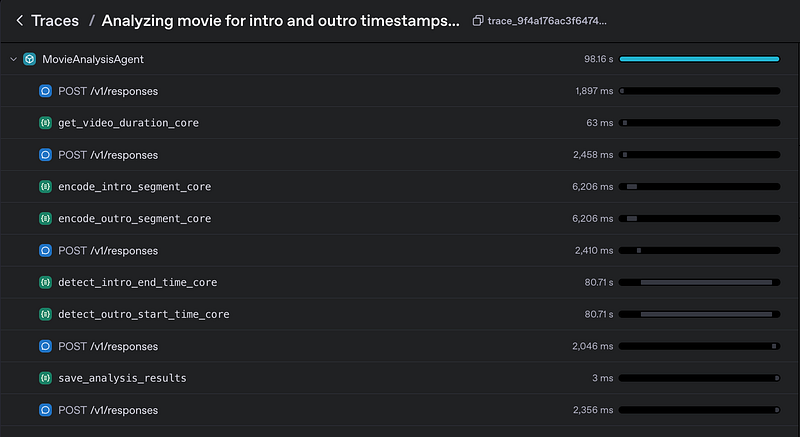The image size is (800, 437).
Task: Click the function icon beside detect_intro_end_time_core
Action: click(x=45, y=282)
